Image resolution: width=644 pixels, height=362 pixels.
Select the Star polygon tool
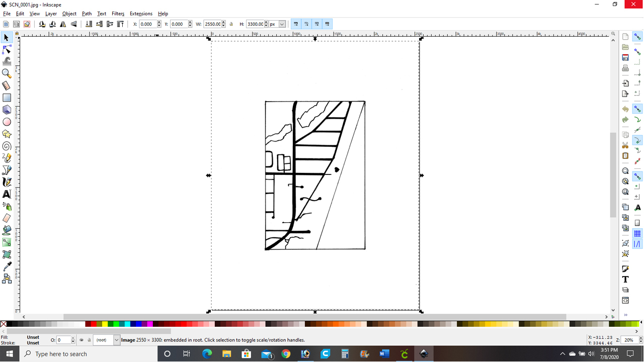7,134
